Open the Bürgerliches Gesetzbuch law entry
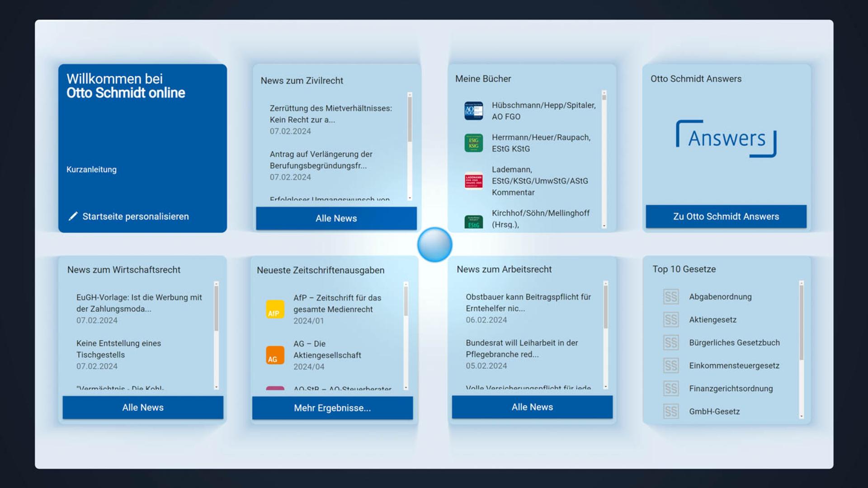Viewport: 868px width, 488px height. (734, 343)
